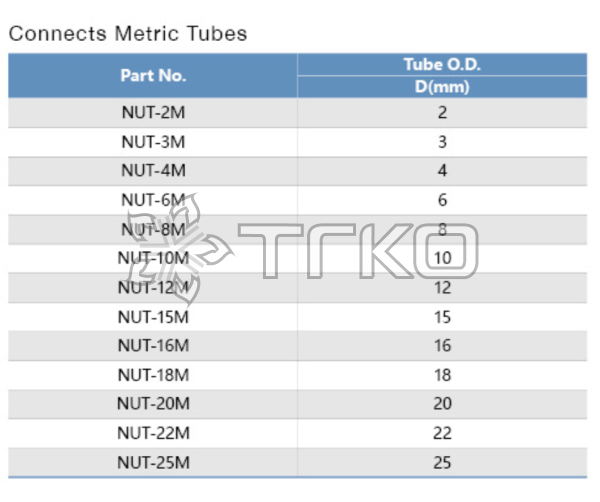Select the NUT-2M part number cell
The width and height of the screenshot is (600, 502).
pos(153,113)
